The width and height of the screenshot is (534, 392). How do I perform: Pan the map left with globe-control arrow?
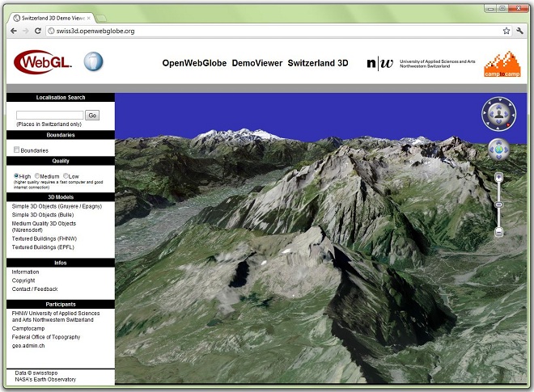click(492, 150)
